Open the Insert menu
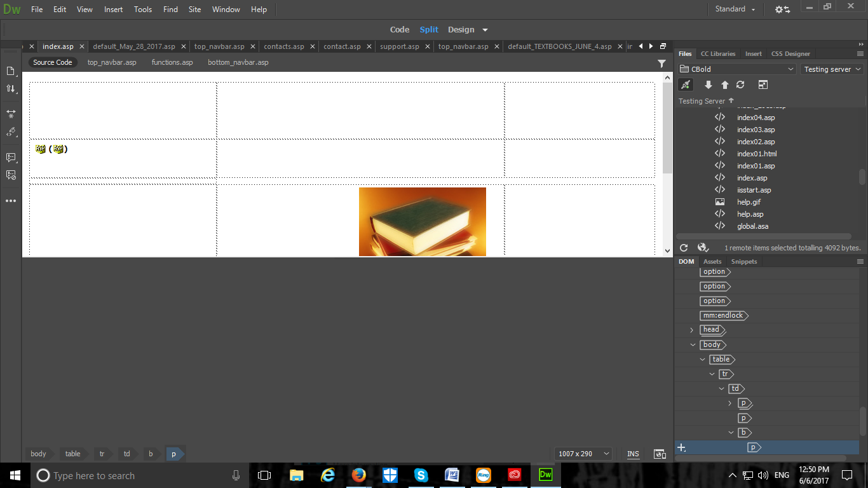The height and width of the screenshot is (488, 868). click(114, 10)
